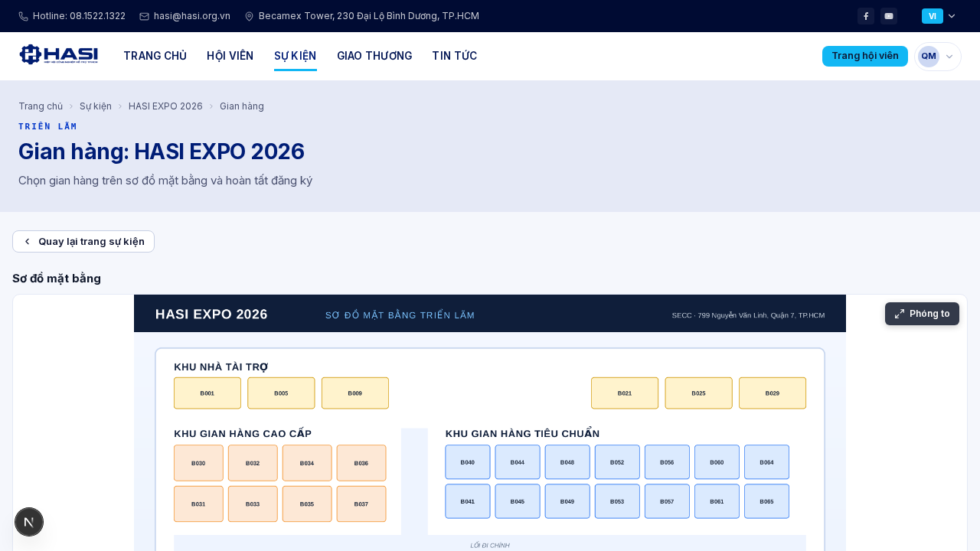
Task: Pick standard booth B049
Action: [x=567, y=501]
